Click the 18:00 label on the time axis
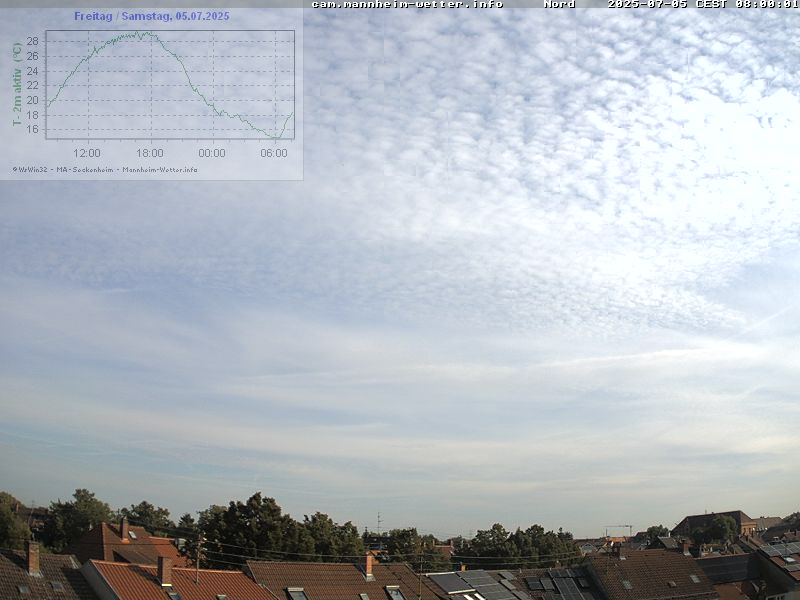800x600 pixels. [x=149, y=153]
